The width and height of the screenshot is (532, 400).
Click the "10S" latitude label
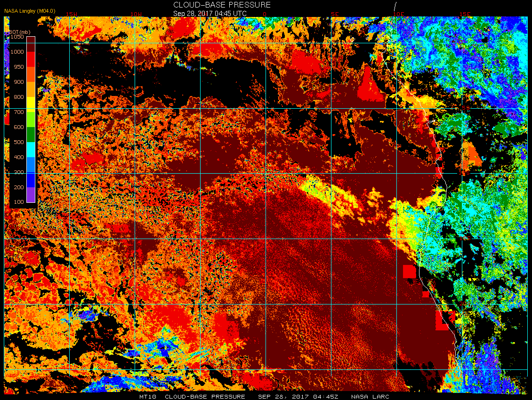click(464, 173)
